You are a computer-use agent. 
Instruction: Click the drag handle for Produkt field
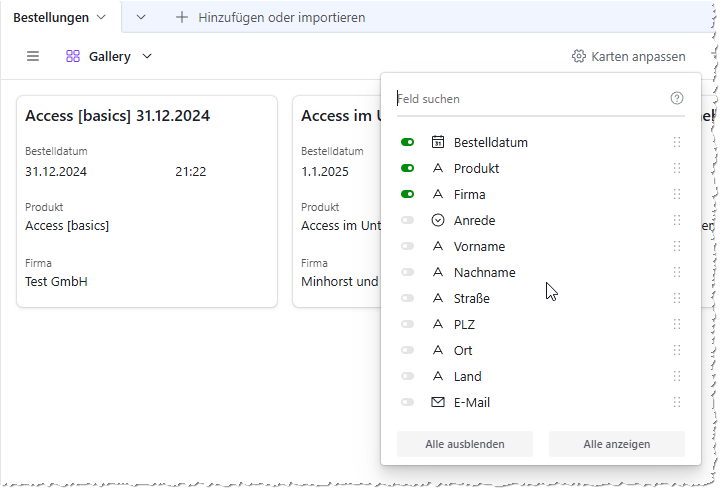677,168
